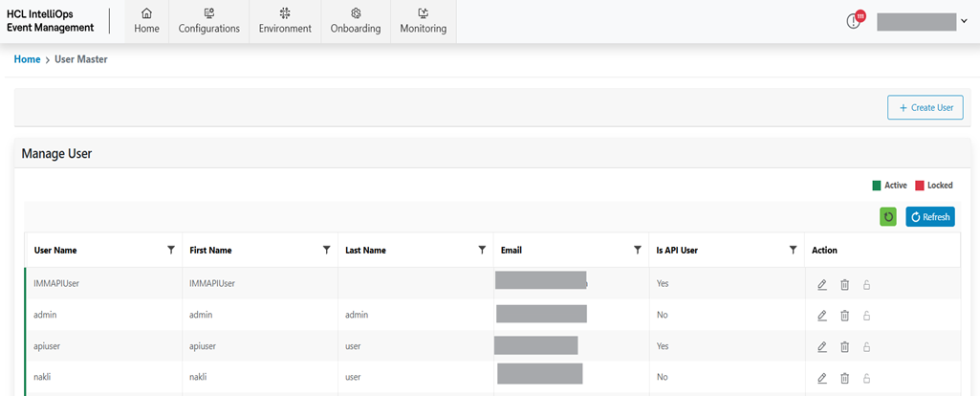Delete the admin user via trash icon
Viewport: 980px width, 396px height.
click(844, 316)
